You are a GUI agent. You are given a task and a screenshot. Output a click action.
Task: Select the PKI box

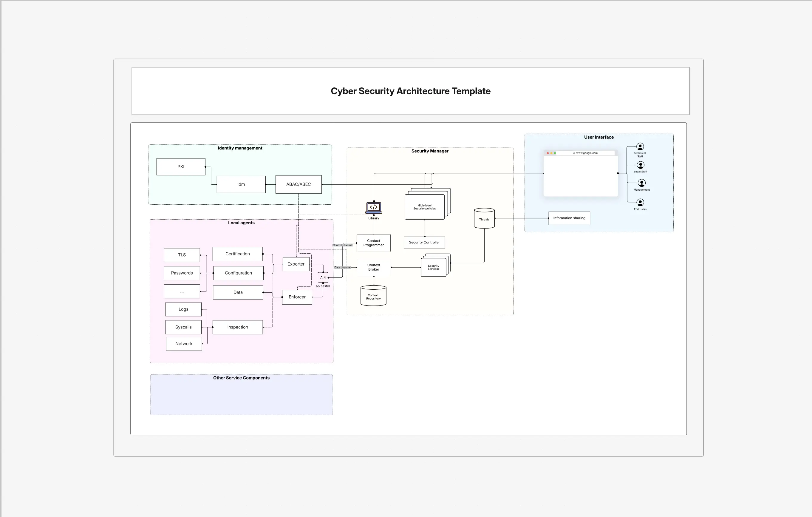click(x=181, y=166)
